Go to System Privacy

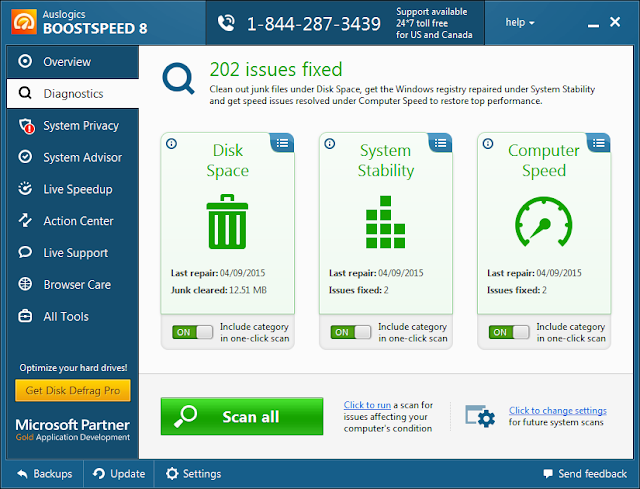[73, 125]
